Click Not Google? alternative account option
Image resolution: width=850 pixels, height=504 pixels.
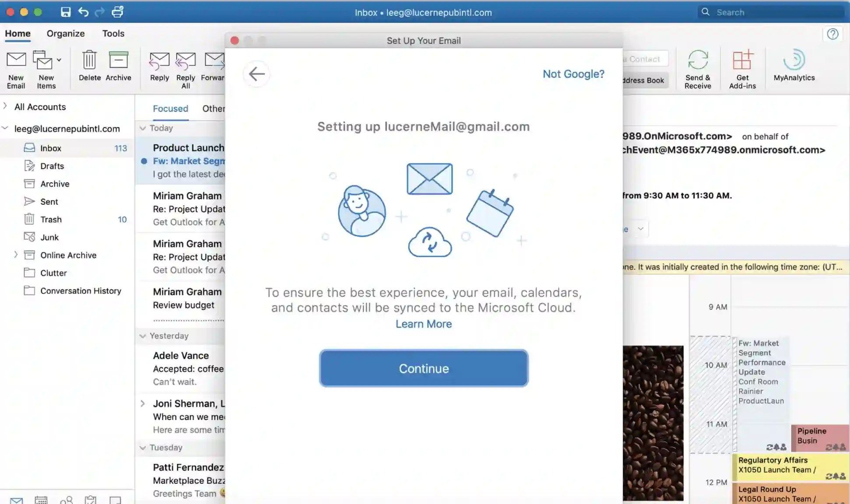(x=573, y=73)
